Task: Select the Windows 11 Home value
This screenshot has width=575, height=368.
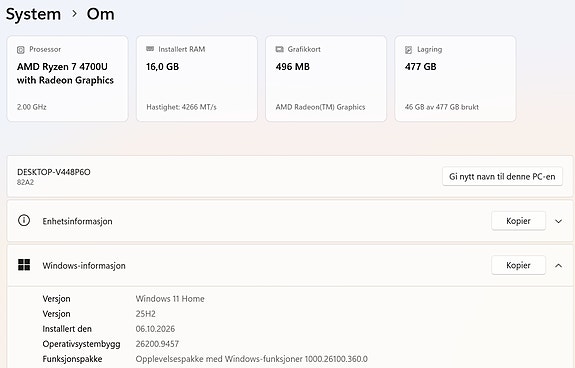Action: [x=170, y=299]
